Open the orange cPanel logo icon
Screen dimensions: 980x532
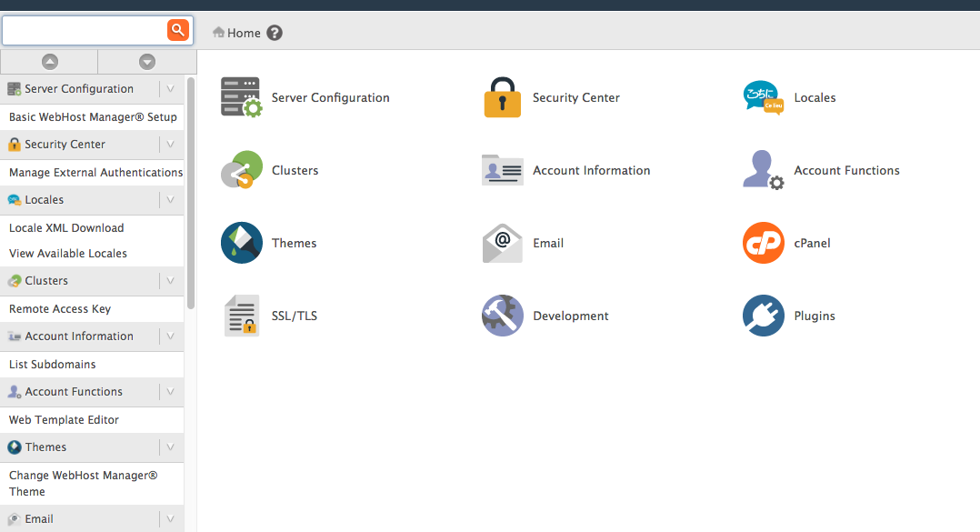(763, 243)
